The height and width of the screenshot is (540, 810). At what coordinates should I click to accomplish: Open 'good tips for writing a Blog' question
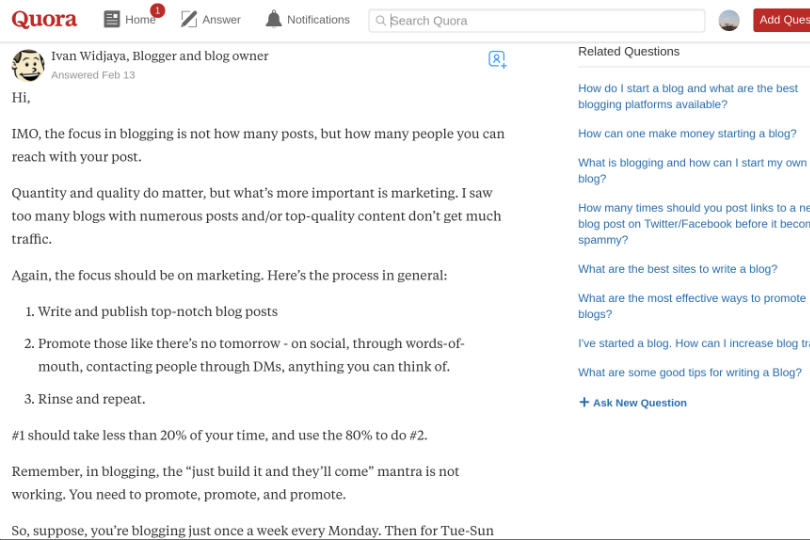[690, 372]
